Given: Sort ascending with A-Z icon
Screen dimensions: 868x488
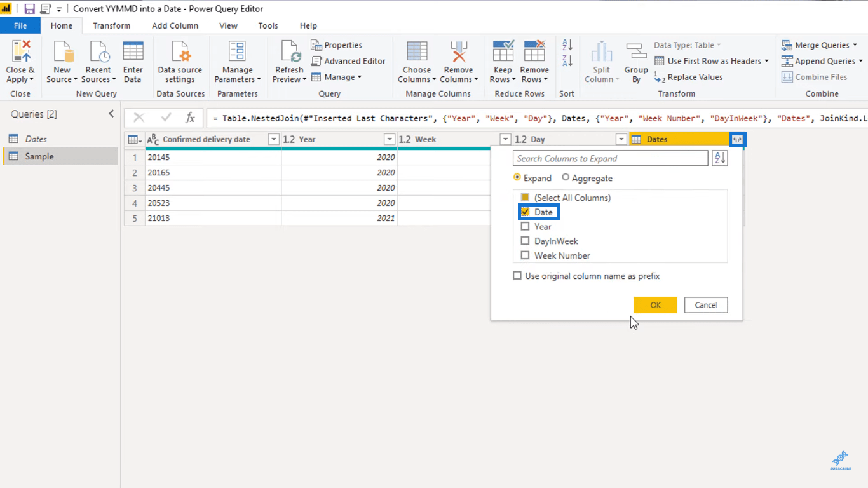Looking at the screenshot, I should [x=567, y=45].
